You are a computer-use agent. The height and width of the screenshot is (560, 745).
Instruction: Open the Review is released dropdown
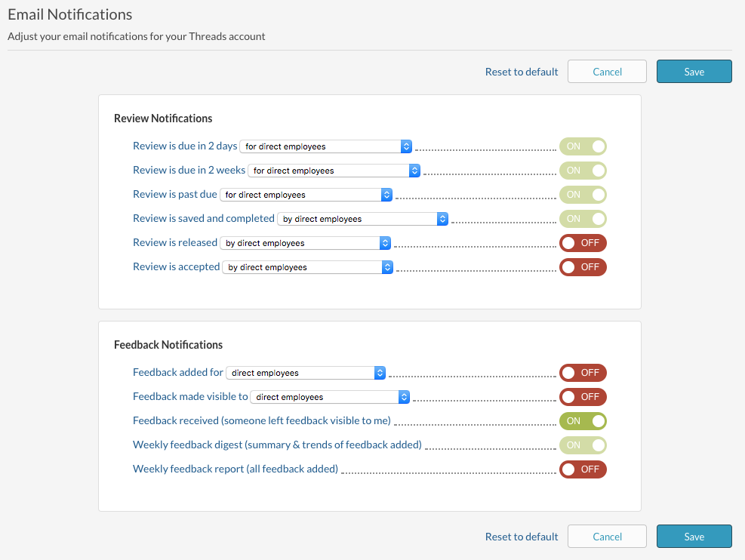coord(305,243)
